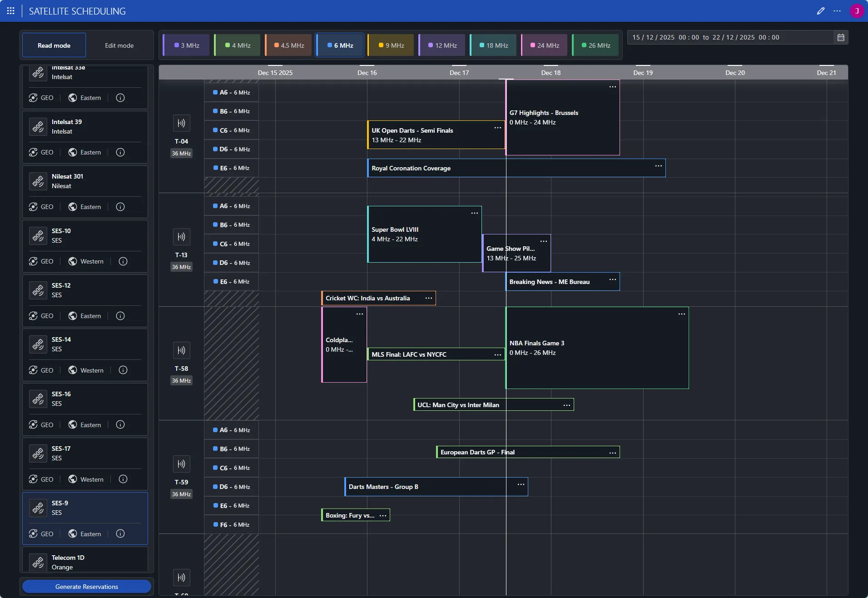Open options for Royal Coronation Coverage

tap(658, 166)
